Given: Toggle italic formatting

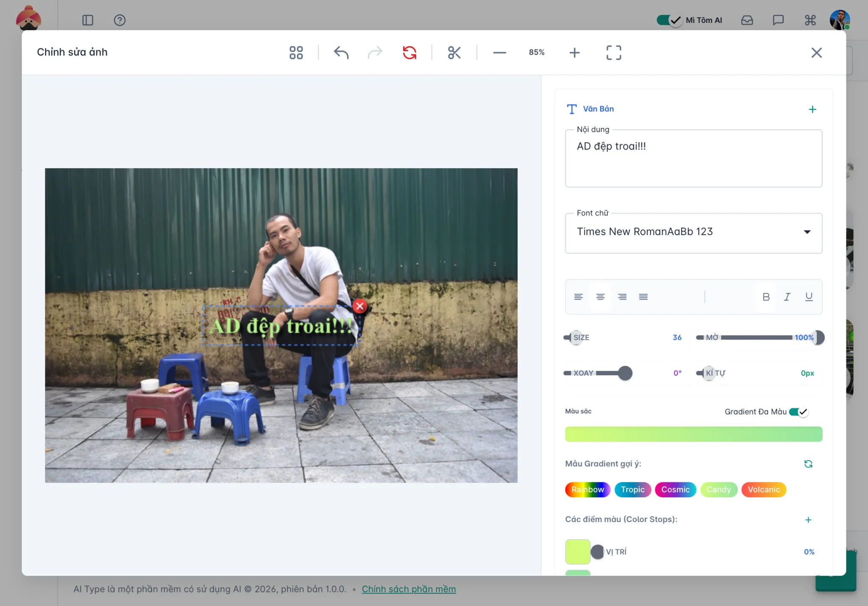Looking at the screenshot, I should [787, 297].
